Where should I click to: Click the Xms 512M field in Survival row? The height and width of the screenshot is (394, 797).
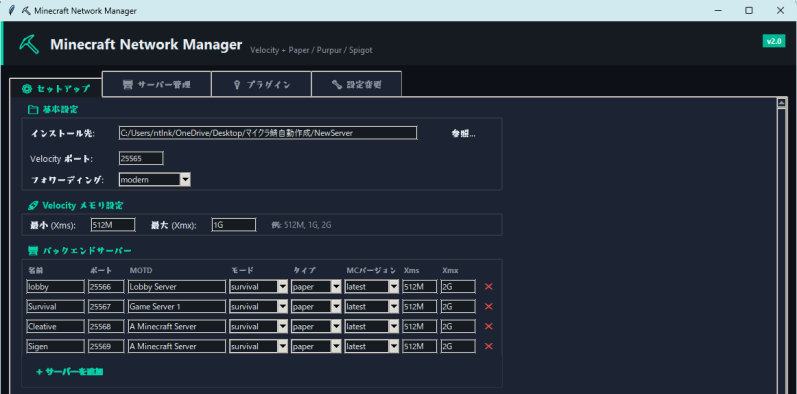(419, 307)
